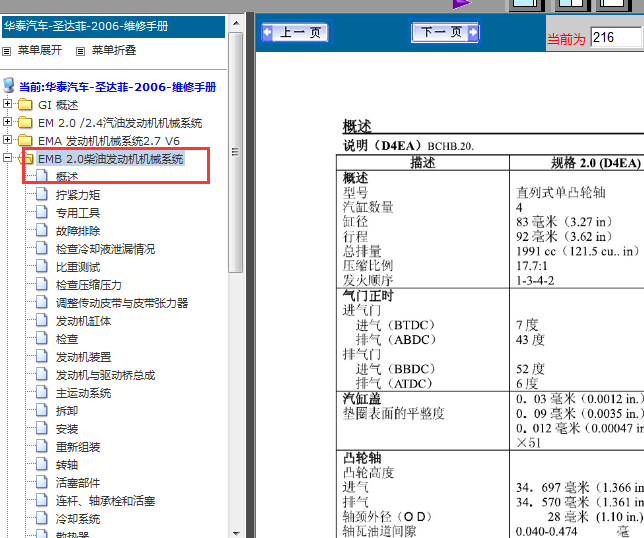Go to previous page with 上一页
Screen dimensions: 644x538
tap(295, 32)
